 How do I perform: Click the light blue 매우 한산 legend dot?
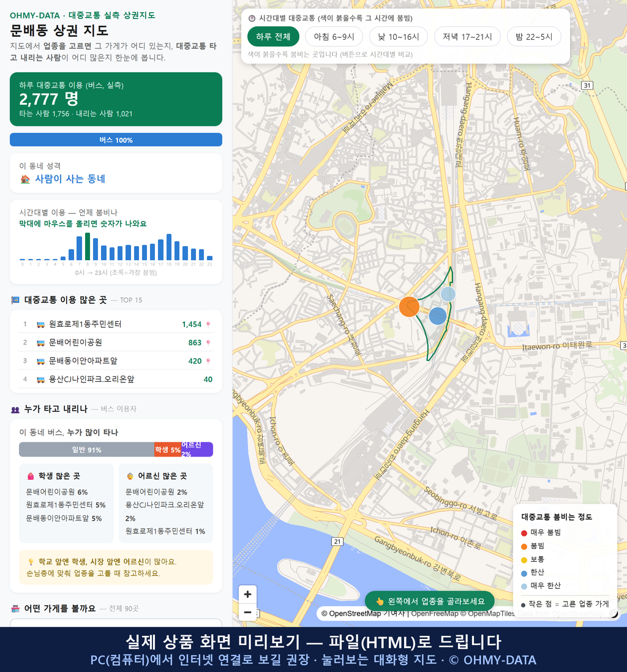tap(524, 586)
